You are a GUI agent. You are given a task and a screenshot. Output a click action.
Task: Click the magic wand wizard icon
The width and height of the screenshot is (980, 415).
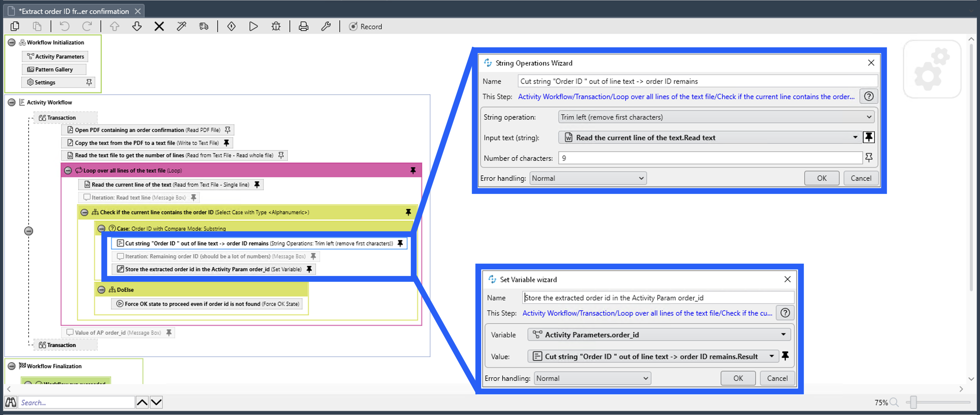tap(181, 26)
